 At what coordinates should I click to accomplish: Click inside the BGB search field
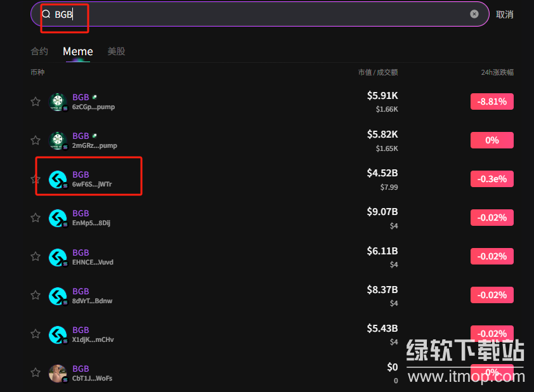(254, 14)
